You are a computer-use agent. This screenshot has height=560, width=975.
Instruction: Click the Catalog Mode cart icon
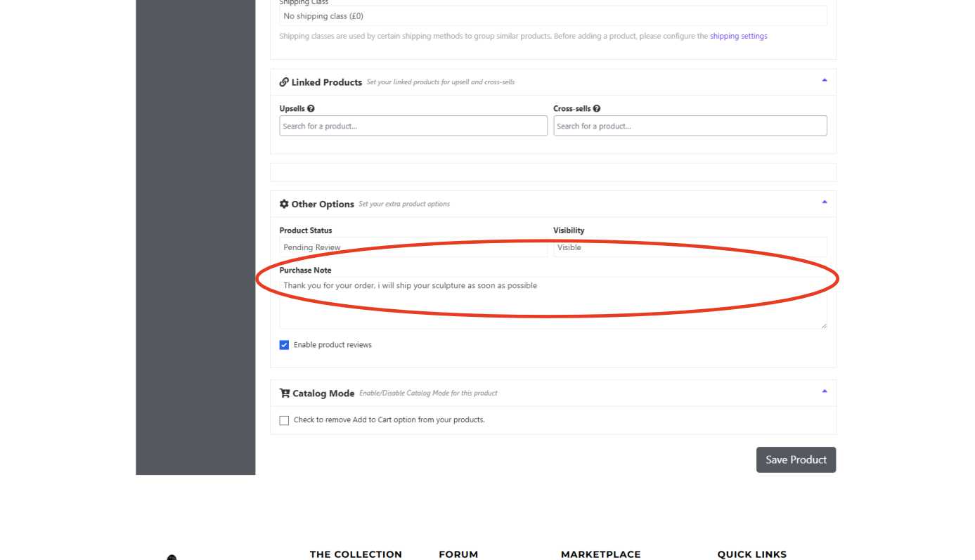tap(285, 393)
